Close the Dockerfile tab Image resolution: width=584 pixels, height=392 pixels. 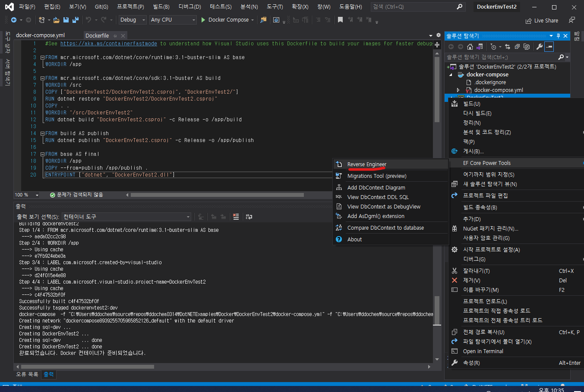123,36
